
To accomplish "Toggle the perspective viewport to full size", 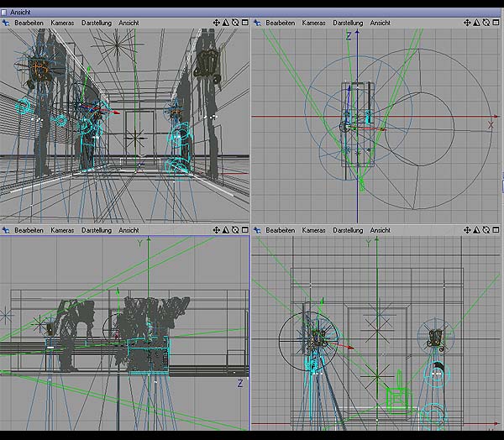I will [244, 23].
